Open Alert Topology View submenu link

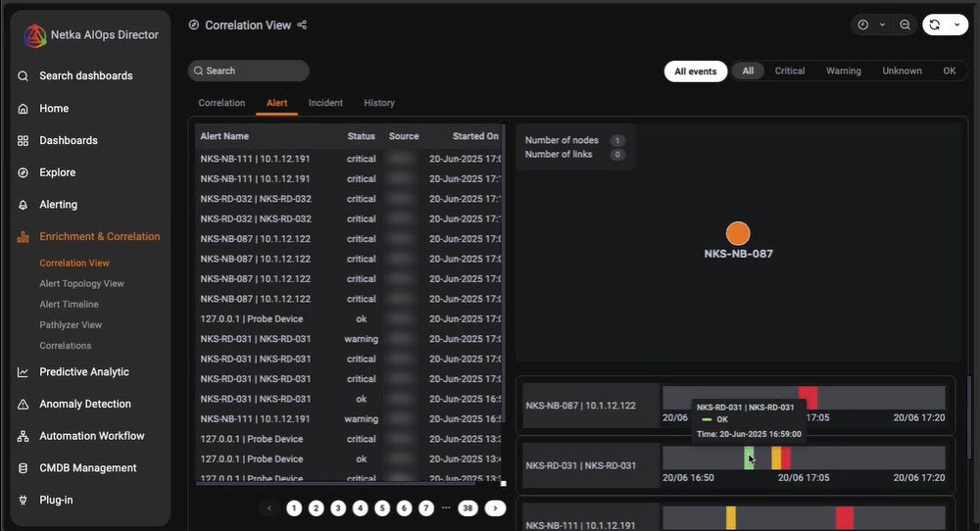point(82,283)
